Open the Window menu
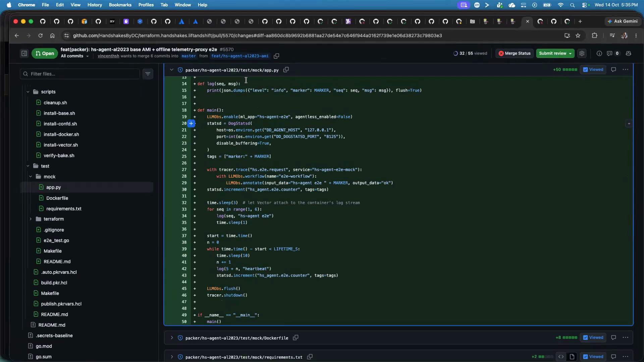This screenshot has width=644, height=362. coord(183,5)
